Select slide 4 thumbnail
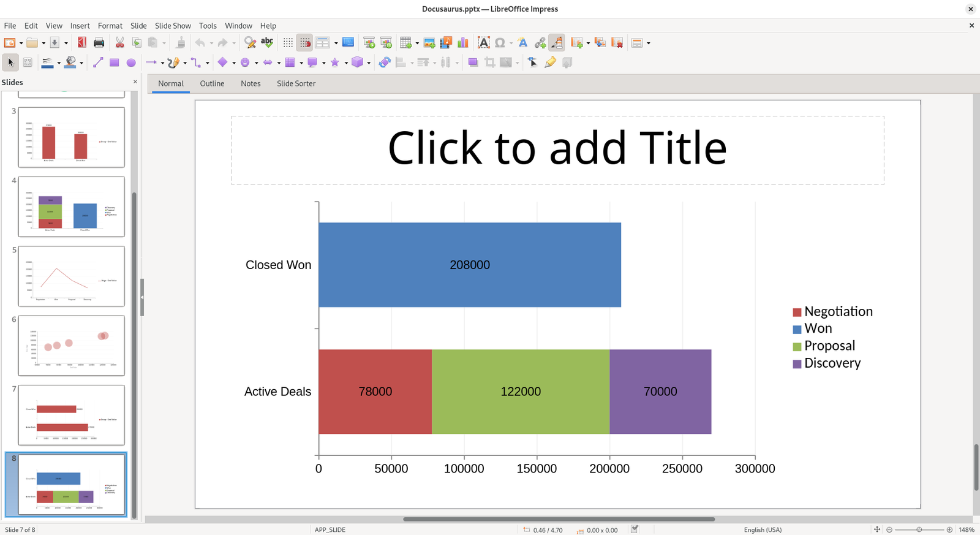Image resolution: width=980 pixels, height=535 pixels. 71,207
